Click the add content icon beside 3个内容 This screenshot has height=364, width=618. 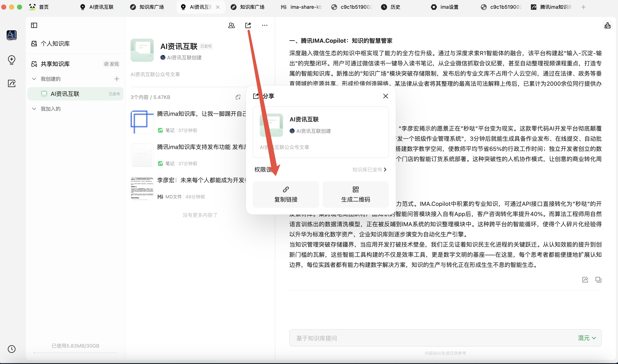[238, 97]
